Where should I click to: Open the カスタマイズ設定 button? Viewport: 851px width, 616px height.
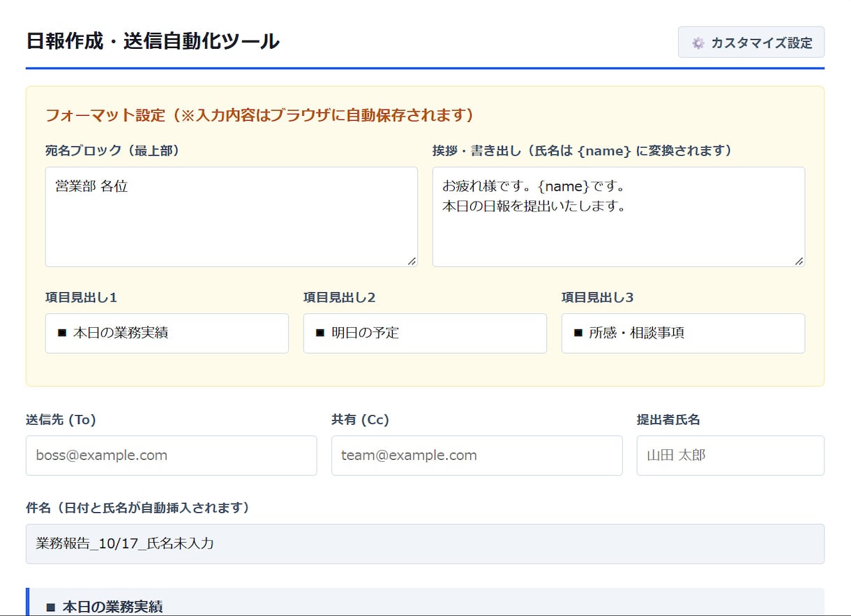click(x=751, y=43)
